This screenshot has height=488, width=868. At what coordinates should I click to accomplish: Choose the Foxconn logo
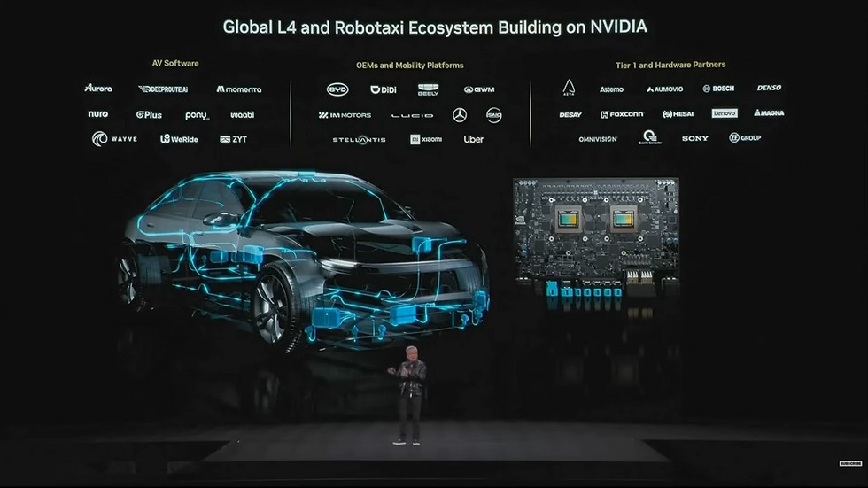click(622, 114)
